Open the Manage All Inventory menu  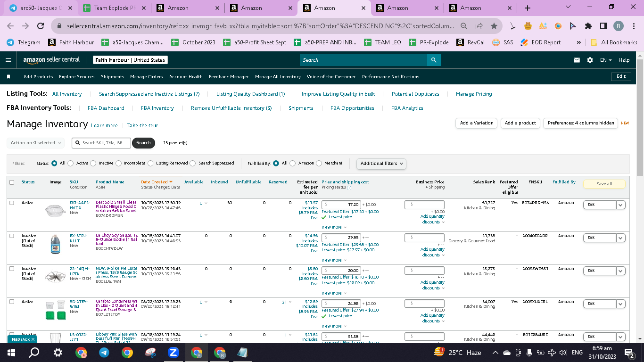[x=278, y=76]
